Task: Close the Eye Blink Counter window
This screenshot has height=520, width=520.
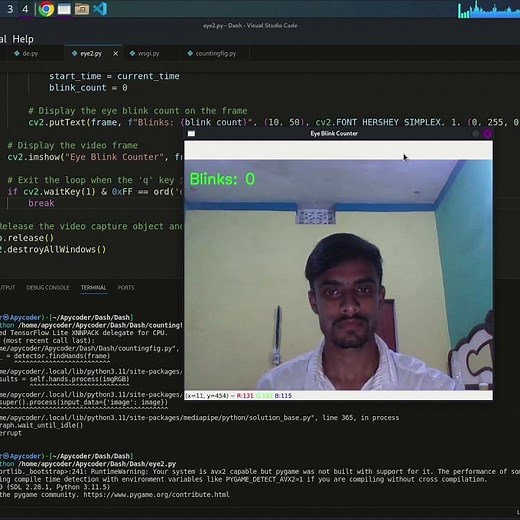Action: (x=488, y=133)
